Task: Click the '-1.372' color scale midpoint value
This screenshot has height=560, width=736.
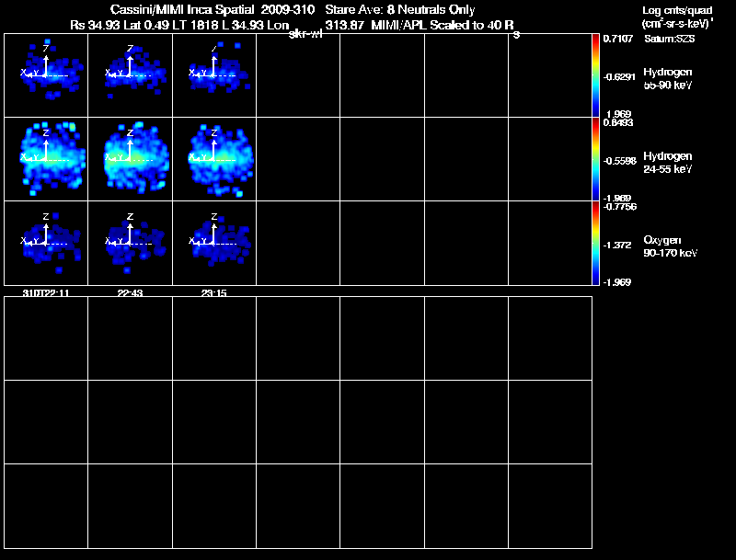Action: point(617,245)
